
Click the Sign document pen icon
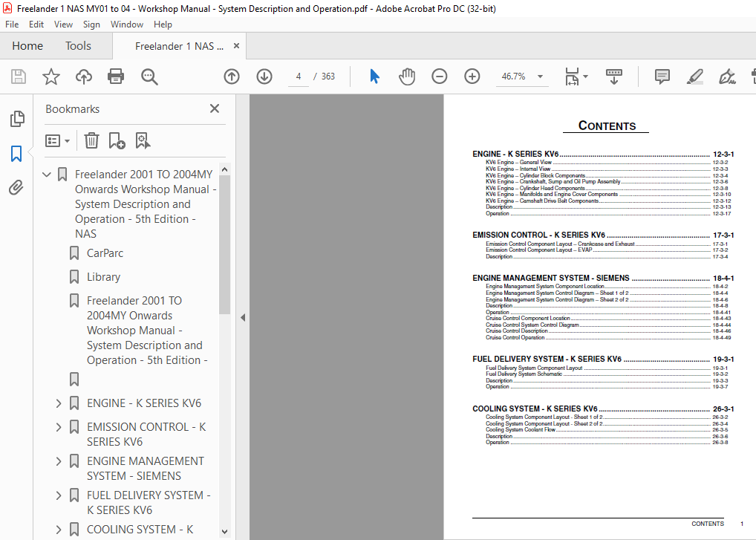coord(727,77)
